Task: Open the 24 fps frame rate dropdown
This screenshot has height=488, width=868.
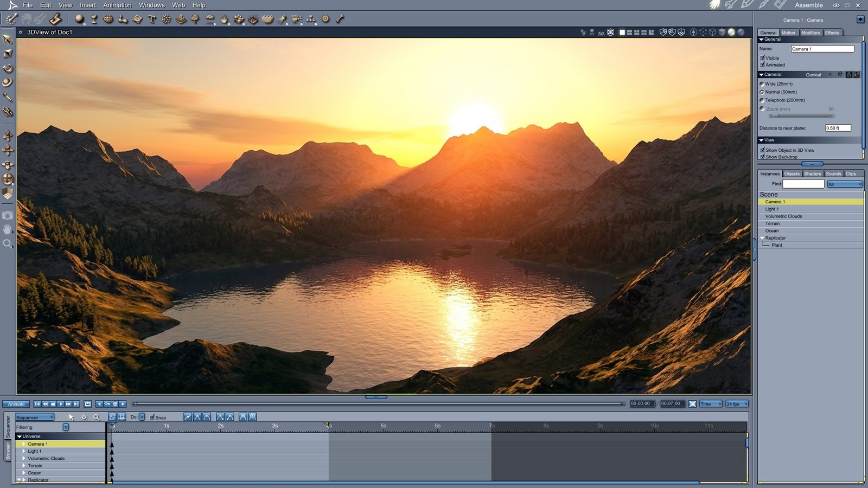Action: [737, 404]
